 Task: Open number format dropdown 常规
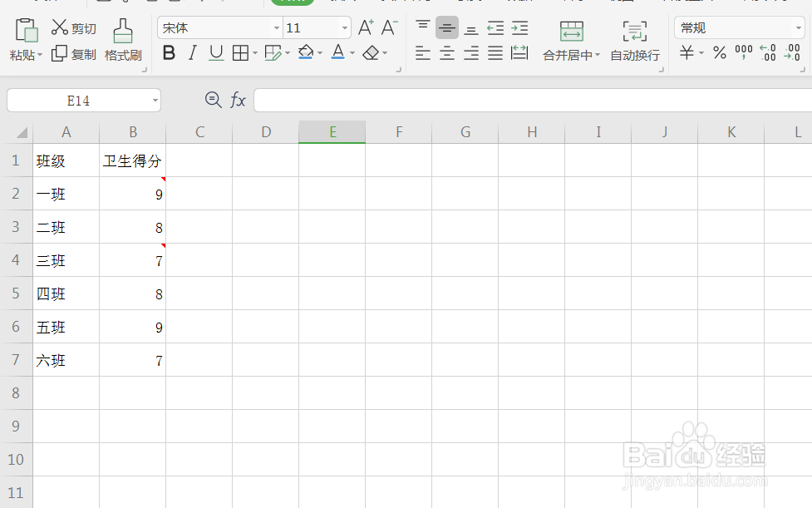tap(798, 28)
